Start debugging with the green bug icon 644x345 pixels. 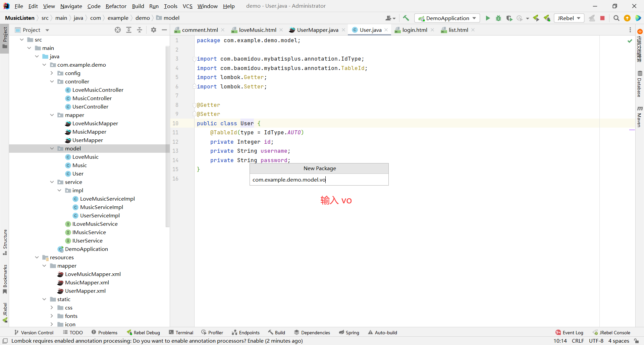point(498,18)
